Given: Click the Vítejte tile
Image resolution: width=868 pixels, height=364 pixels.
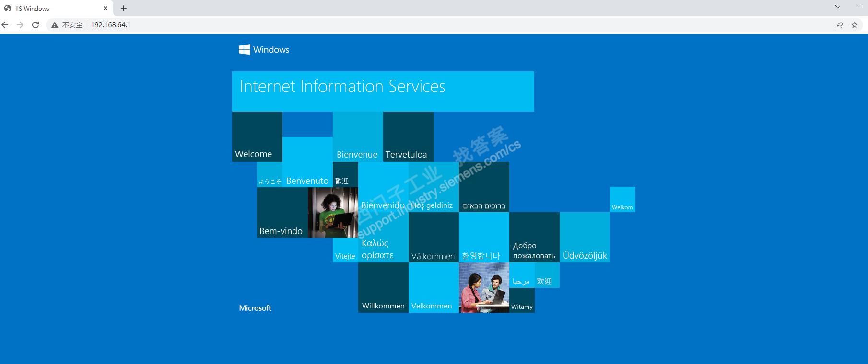Looking at the screenshot, I should [345, 250].
